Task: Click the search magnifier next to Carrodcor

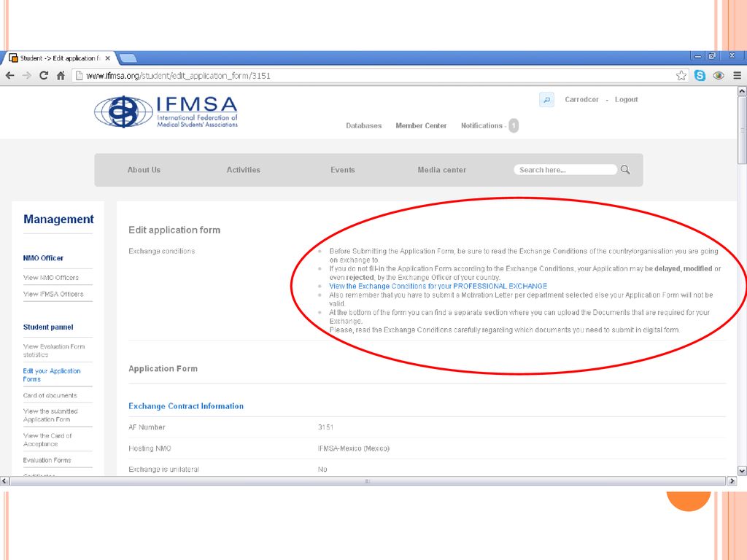Action: point(546,99)
